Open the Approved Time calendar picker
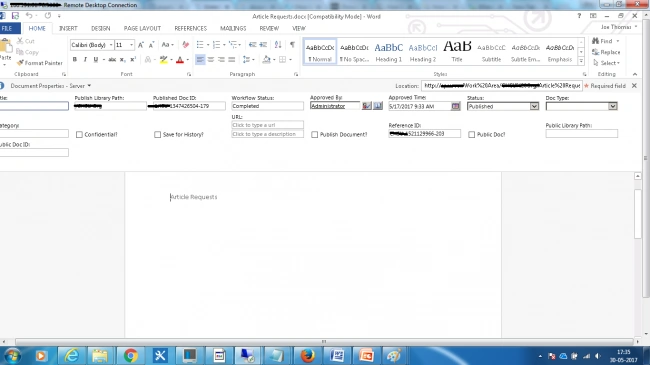 point(456,106)
